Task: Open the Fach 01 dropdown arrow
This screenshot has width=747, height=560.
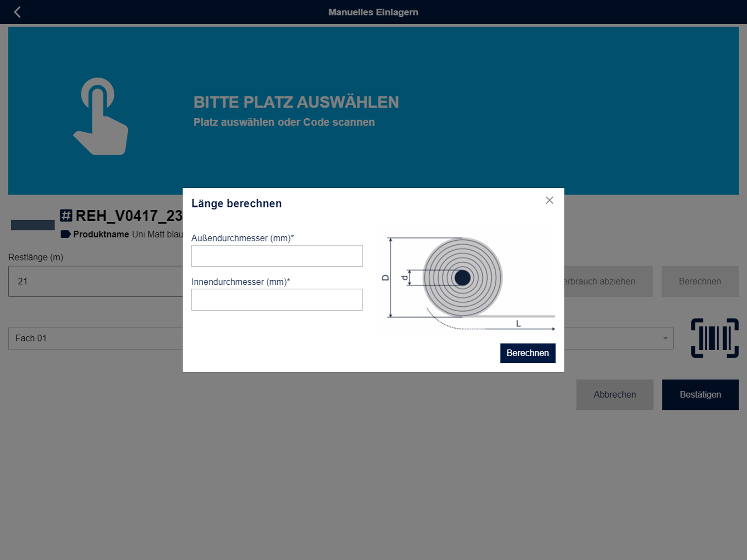Action: point(665,338)
